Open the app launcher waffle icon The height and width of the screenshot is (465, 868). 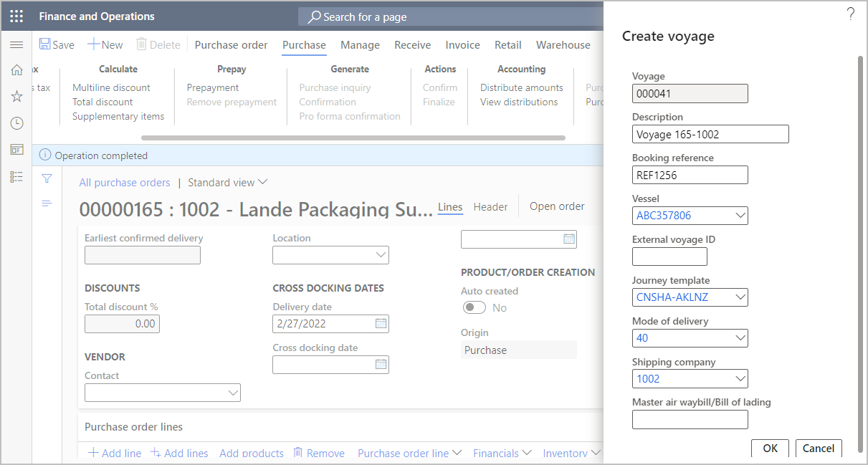click(16, 16)
